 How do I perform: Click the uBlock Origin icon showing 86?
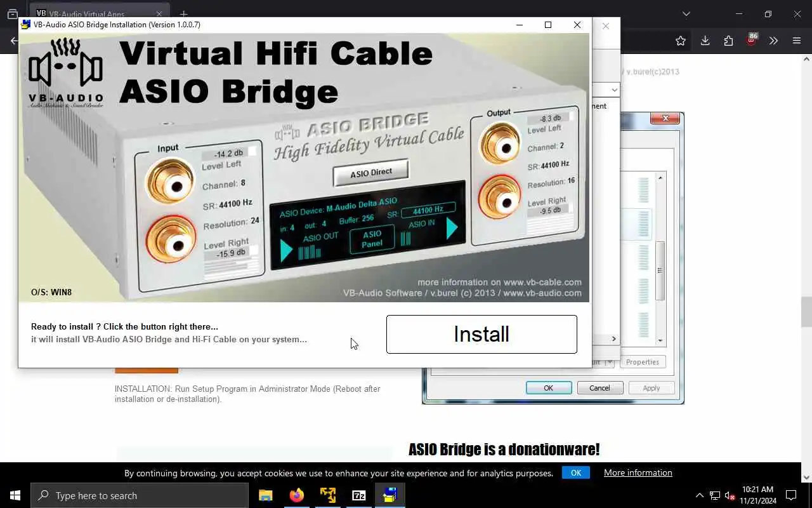click(x=752, y=40)
